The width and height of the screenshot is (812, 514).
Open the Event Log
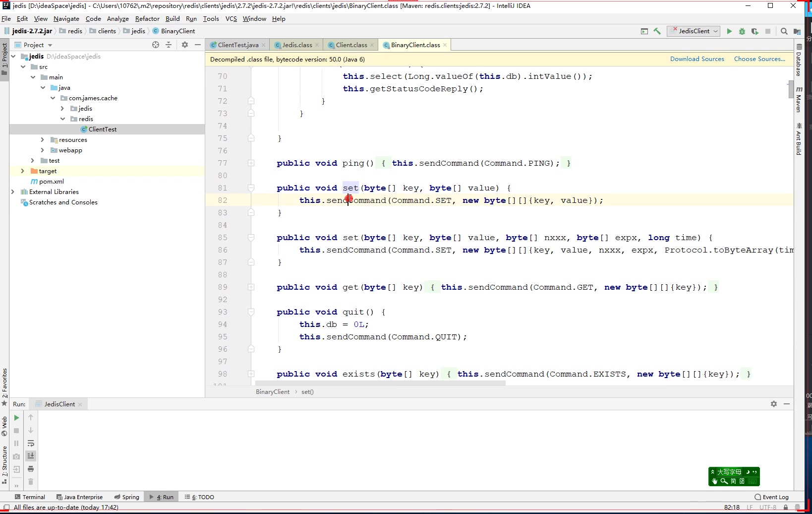tap(771, 497)
